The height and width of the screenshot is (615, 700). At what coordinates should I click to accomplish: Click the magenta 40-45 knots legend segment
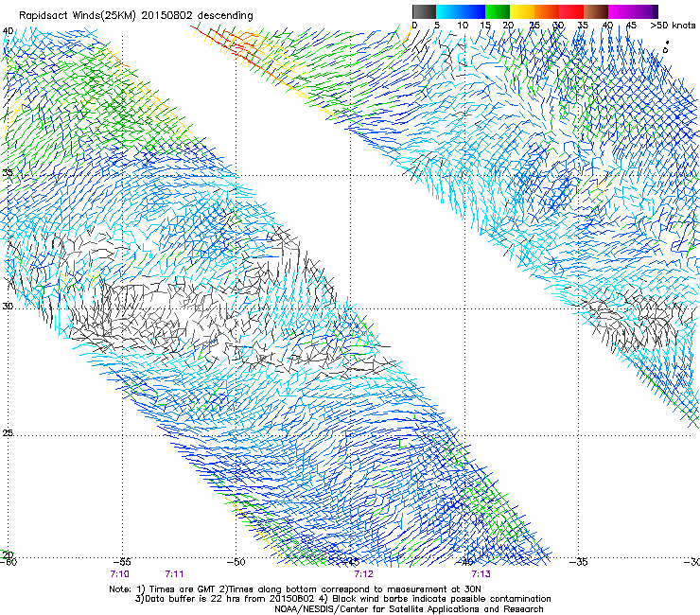pyautogui.click(x=621, y=11)
